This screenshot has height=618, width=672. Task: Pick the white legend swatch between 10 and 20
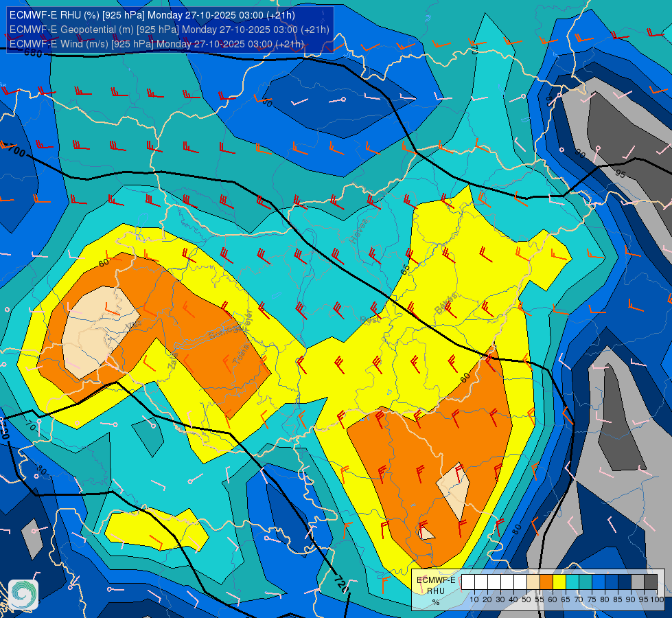[x=481, y=582]
